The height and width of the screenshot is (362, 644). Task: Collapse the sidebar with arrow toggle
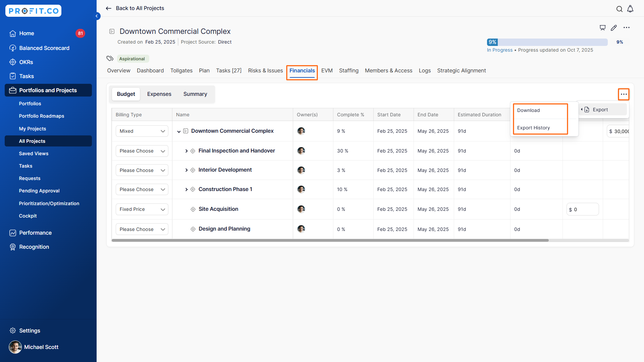[97, 16]
